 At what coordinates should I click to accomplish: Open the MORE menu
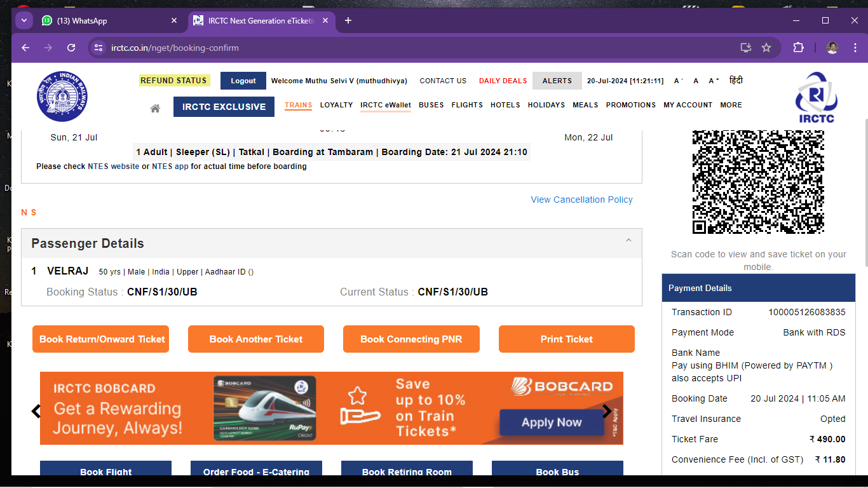[x=731, y=105]
